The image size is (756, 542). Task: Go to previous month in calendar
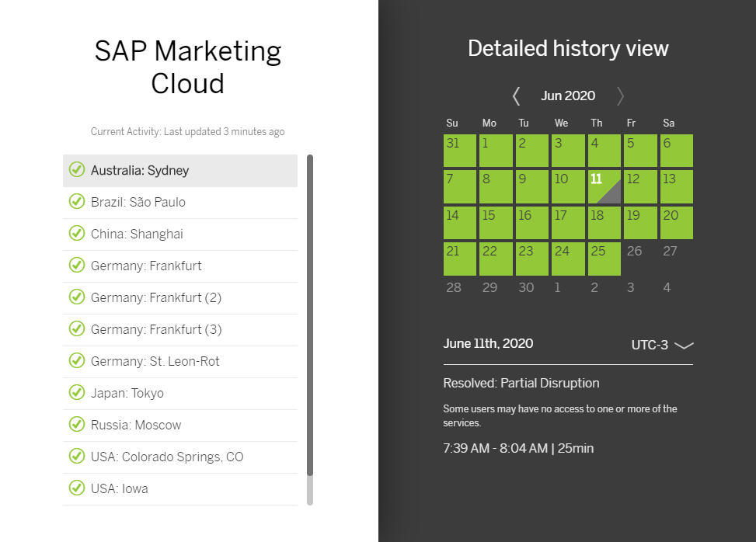click(x=516, y=96)
